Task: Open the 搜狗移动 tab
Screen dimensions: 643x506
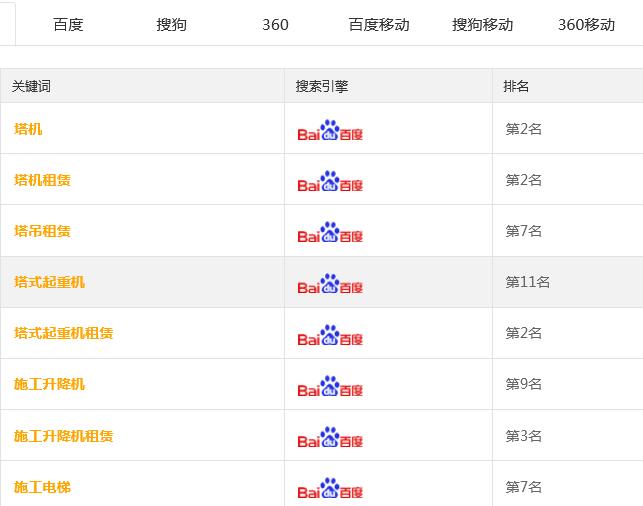Action: tap(482, 25)
